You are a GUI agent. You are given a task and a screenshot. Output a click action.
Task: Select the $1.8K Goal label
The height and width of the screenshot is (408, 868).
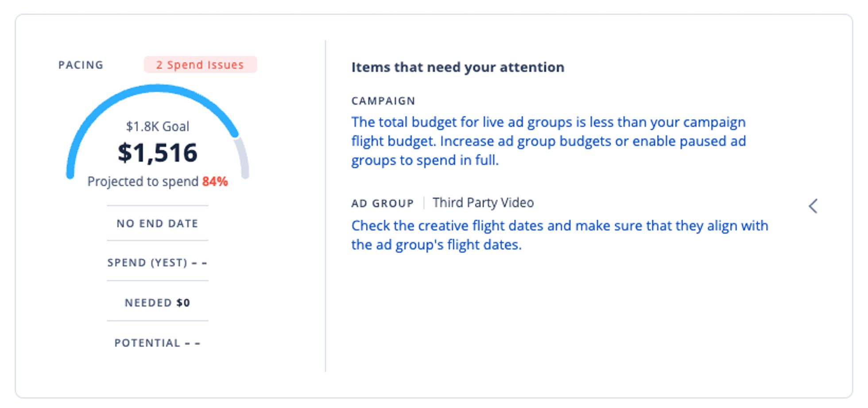(158, 127)
